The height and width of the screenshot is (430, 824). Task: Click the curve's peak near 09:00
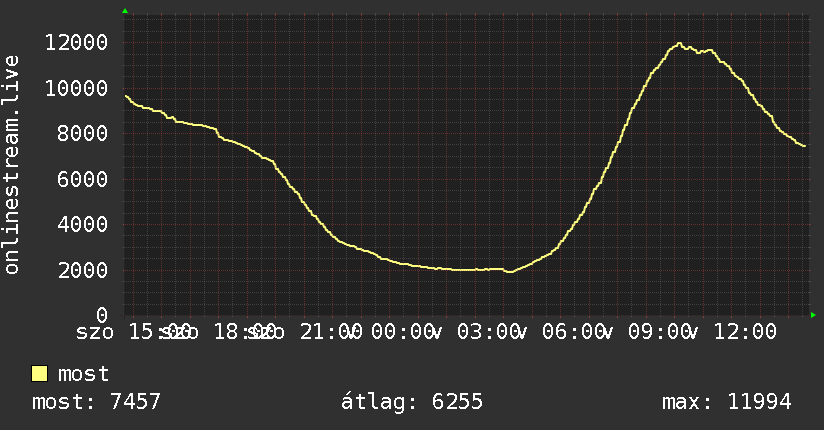pyautogui.click(x=679, y=44)
